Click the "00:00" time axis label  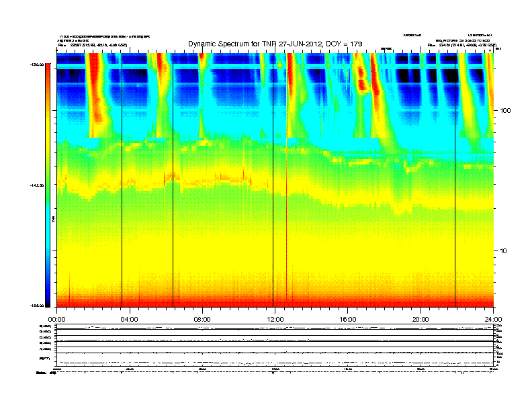[56, 319]
